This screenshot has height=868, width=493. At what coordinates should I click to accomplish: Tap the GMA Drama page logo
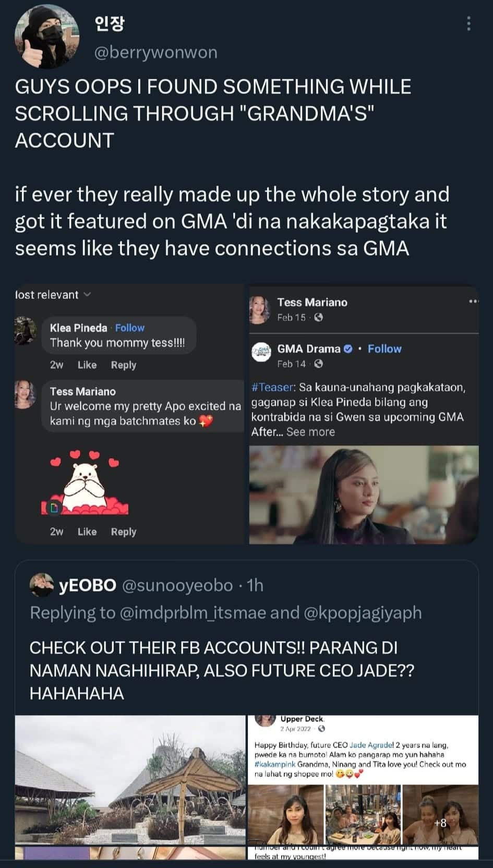[x=261, y=352]
